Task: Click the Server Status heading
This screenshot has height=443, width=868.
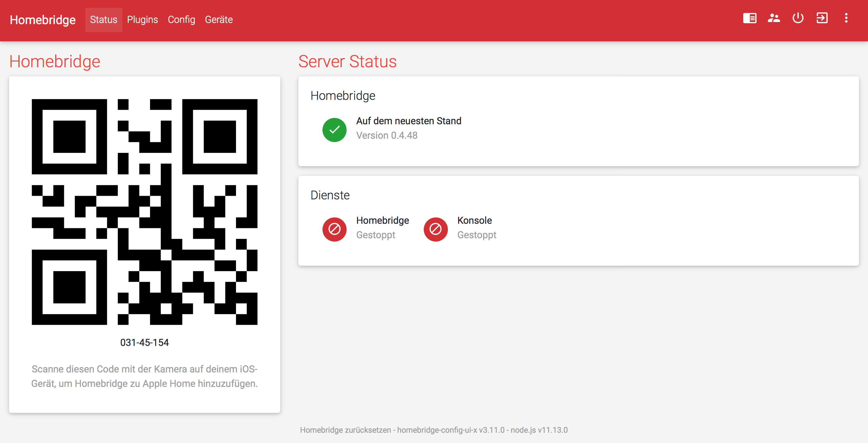Action: click(x=347, y=61)
